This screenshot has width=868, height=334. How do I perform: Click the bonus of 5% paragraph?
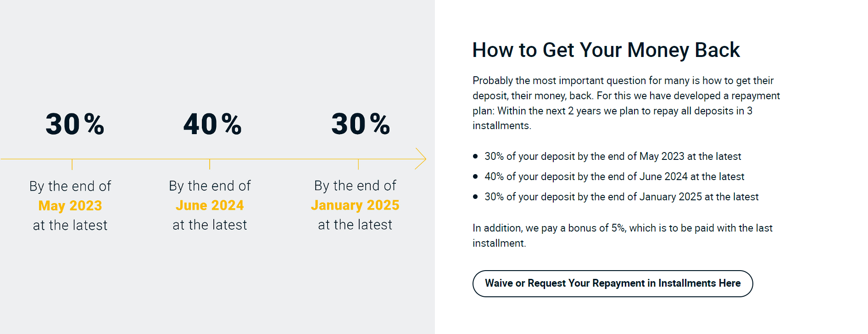623,236
